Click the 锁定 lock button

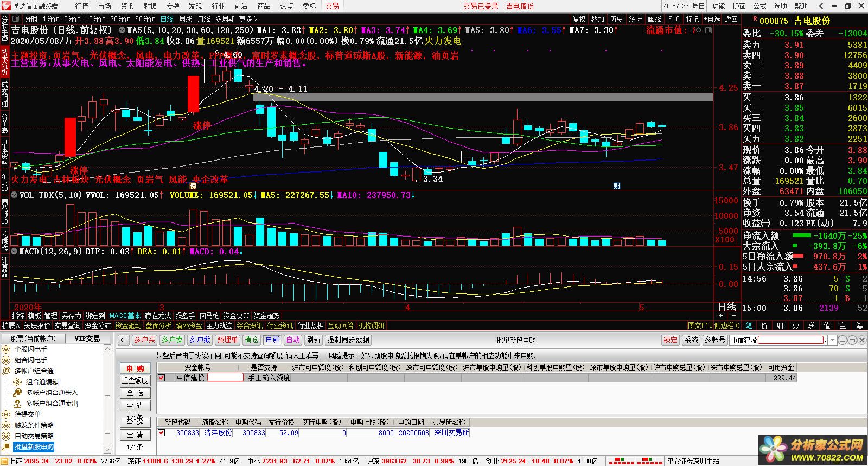click(671, 340)
